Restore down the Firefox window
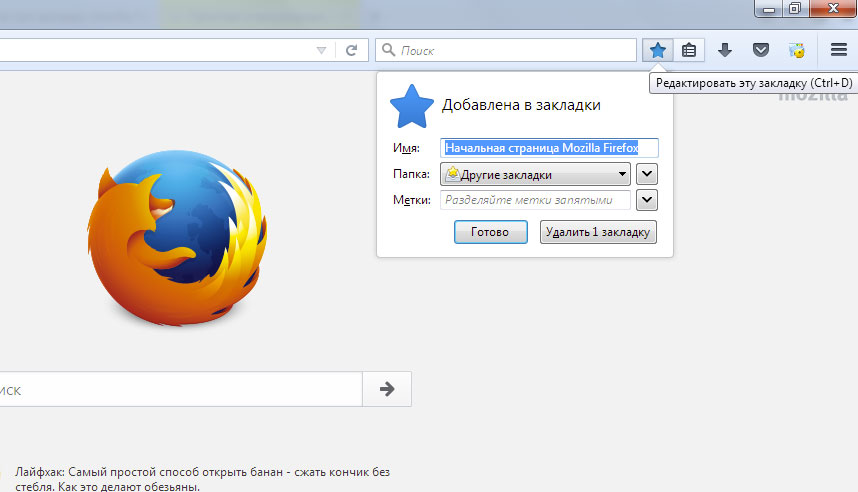858x492 pixels. [x=795, y=8]
